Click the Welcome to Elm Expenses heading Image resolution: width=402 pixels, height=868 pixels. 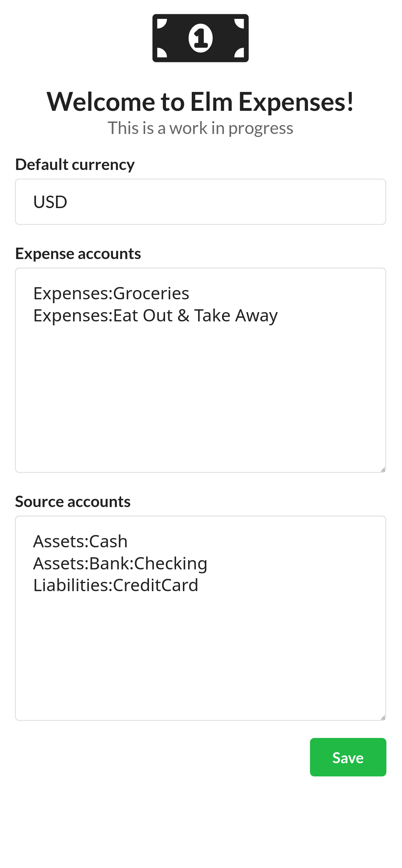pos(200,102)
